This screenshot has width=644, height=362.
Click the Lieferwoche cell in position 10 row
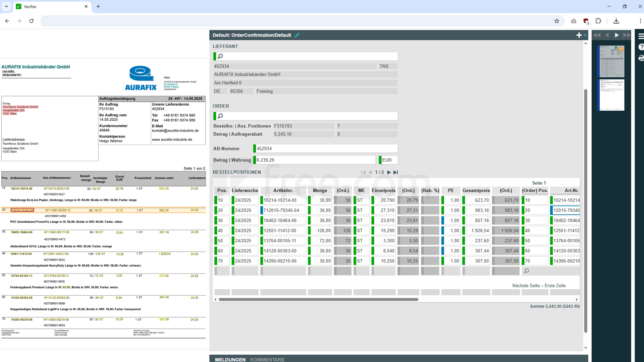(246, 200)
